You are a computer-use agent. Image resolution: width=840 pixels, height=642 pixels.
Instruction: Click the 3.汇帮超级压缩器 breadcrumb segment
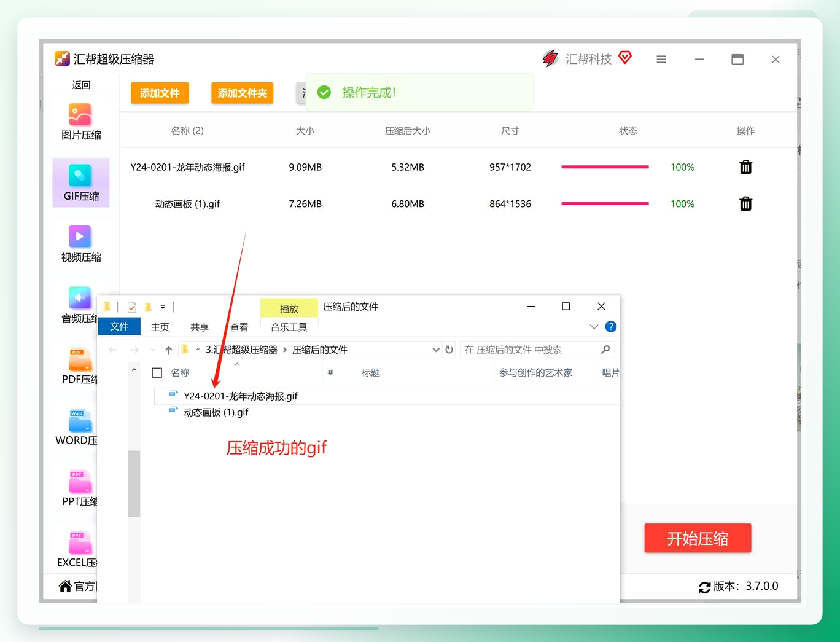[x=241, y=350]
